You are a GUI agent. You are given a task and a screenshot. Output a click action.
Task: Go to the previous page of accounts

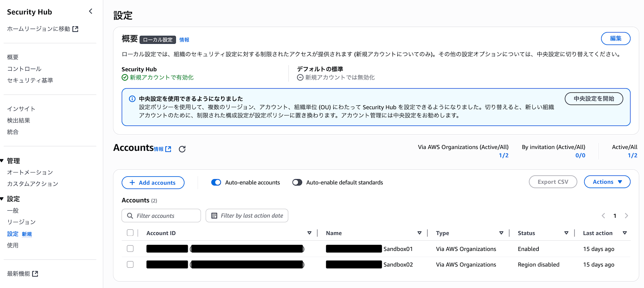603,216
